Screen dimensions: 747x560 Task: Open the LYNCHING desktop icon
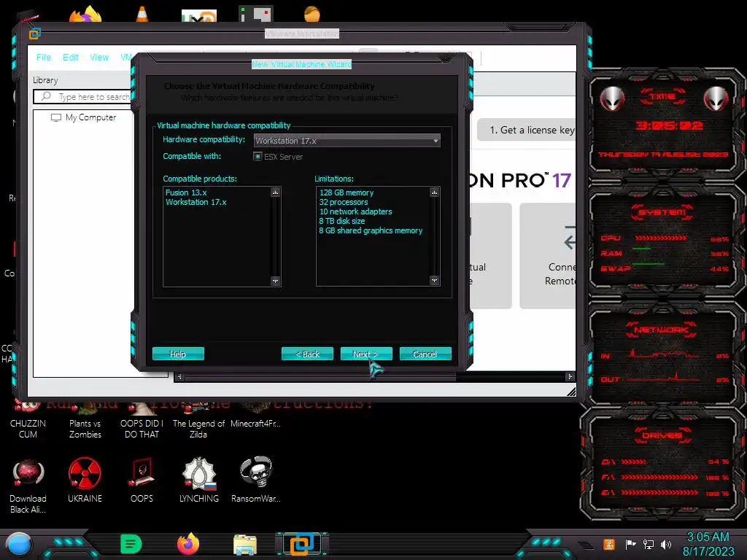198,480
